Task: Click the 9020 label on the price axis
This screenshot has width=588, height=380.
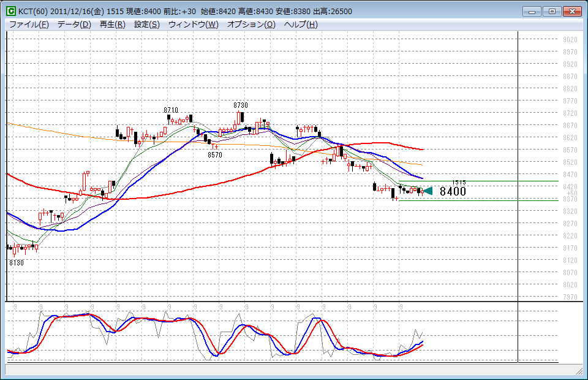Action: pos(570,40)
